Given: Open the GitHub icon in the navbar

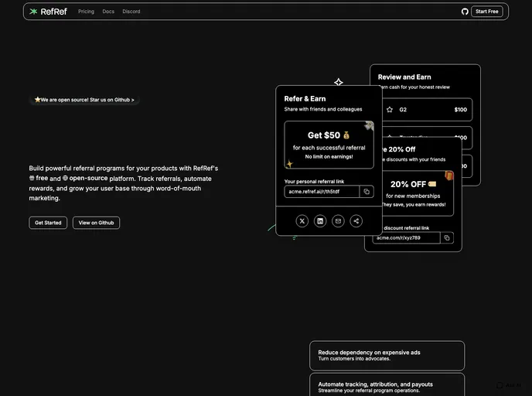Looking at the screenshot, I should click(465, 12).
